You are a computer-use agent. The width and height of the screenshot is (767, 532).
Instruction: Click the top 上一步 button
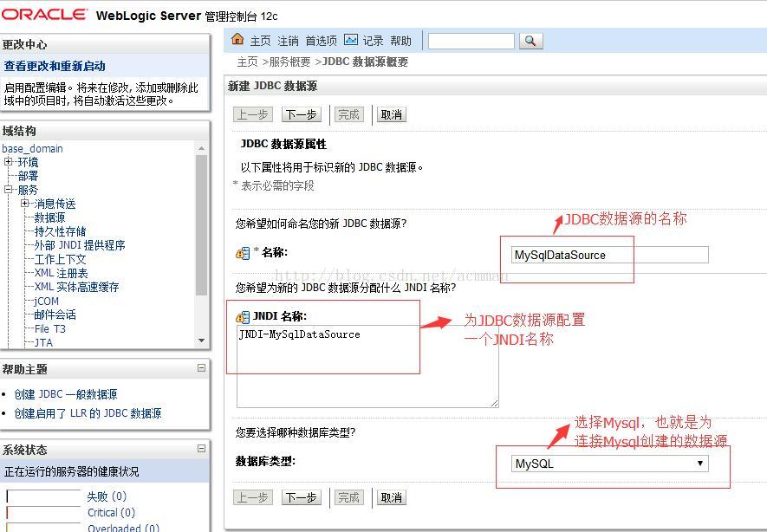pyautogui.click(x=252, y=115)
